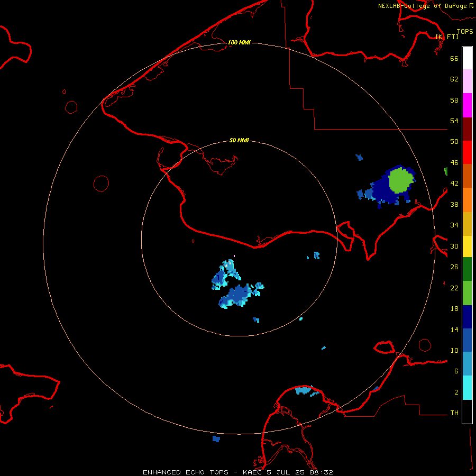Click the "08:32" timestamp
Viewport: 476px width, 476px height.
coord(321,472)
